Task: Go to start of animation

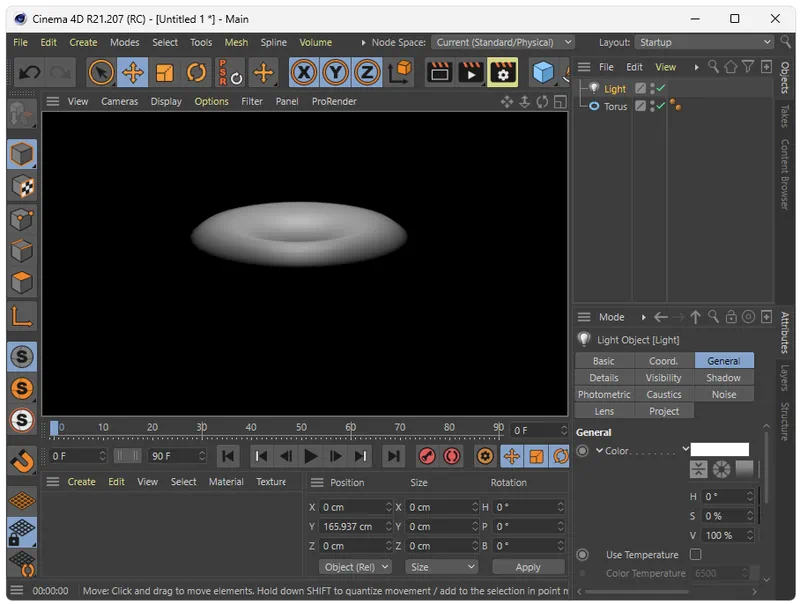Action: point(228,456)
